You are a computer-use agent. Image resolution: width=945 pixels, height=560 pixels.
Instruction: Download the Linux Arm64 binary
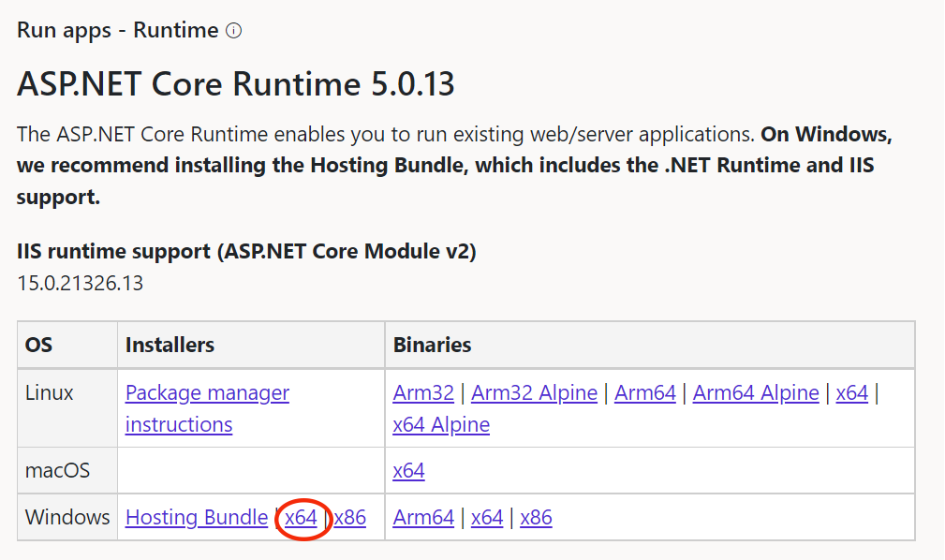pos(645,393)
